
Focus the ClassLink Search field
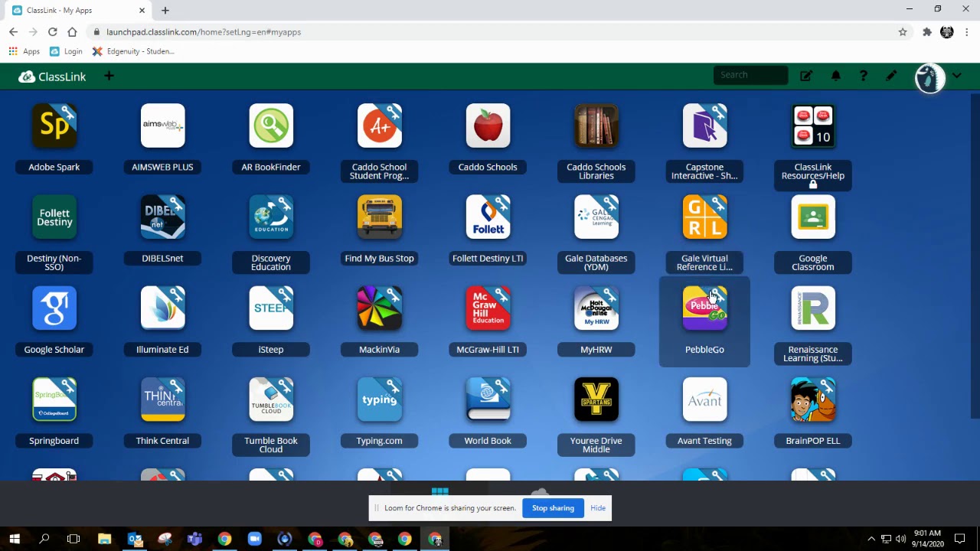pyautogui.click(x=750, y=75)
